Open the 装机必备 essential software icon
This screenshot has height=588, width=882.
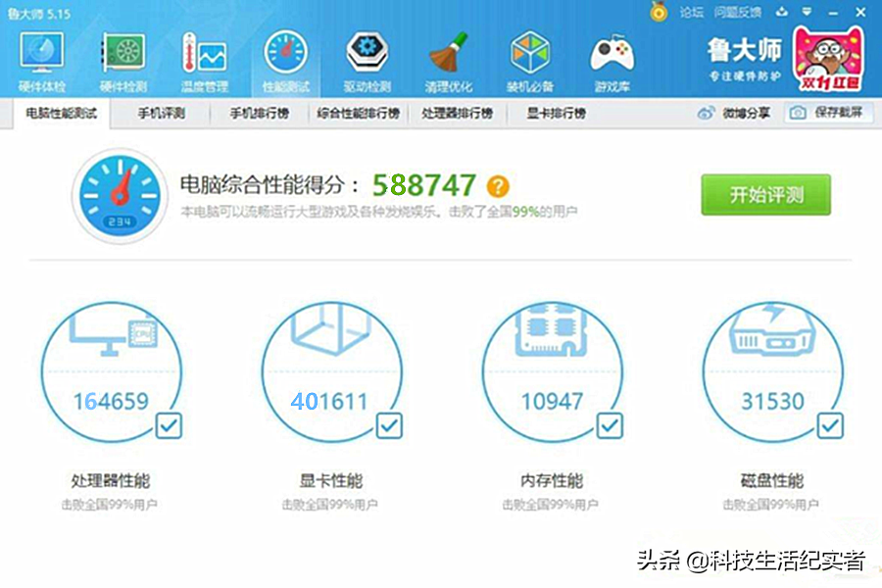(530, 59)
